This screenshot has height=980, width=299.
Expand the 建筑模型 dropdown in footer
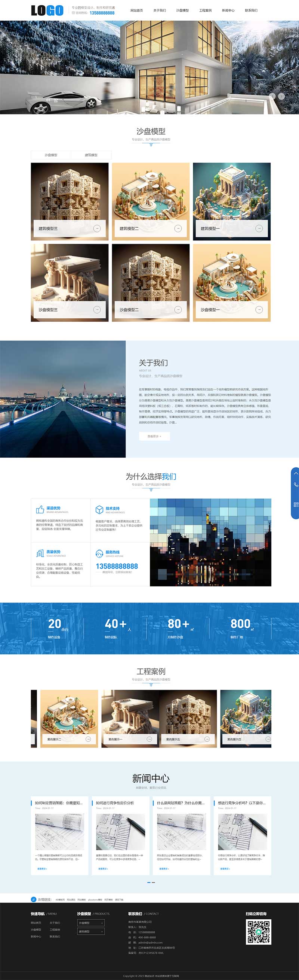coord(91,931)
